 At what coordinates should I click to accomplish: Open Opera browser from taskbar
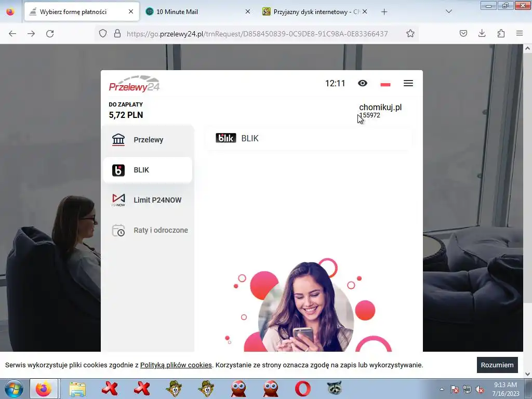[x=303, y=389]
